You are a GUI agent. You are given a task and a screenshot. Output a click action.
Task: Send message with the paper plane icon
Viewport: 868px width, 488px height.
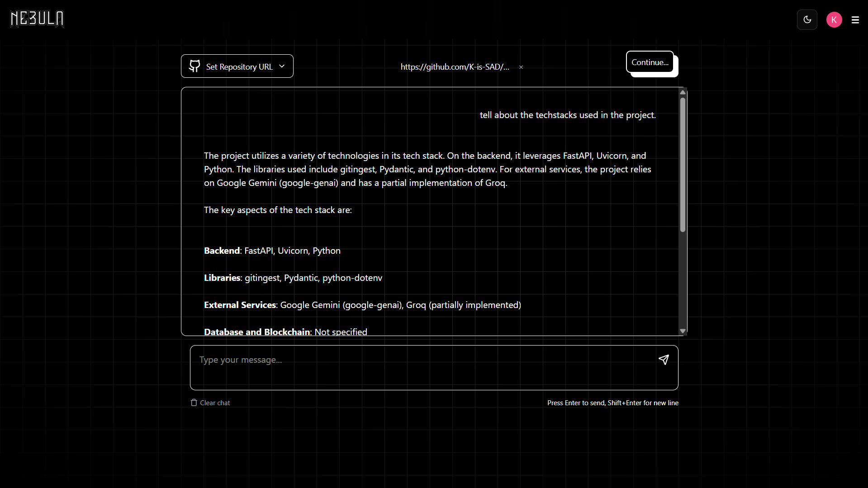[664, 360]
